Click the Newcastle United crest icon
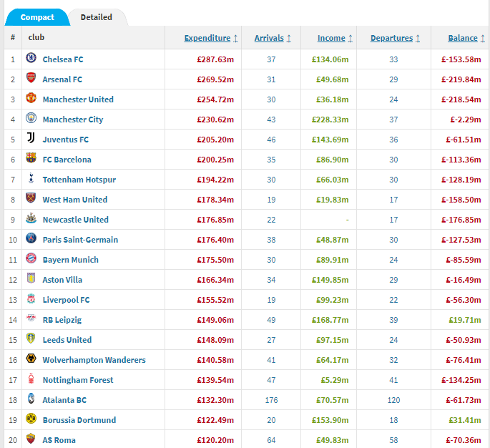The height and width of the screenshot is (448, 490). tap(31, 218)
